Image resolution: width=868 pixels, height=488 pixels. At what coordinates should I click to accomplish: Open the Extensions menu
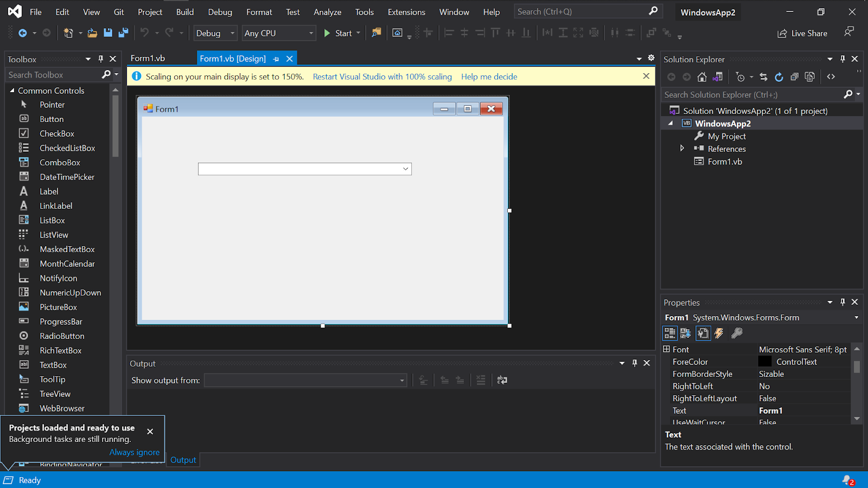(406, 12)
